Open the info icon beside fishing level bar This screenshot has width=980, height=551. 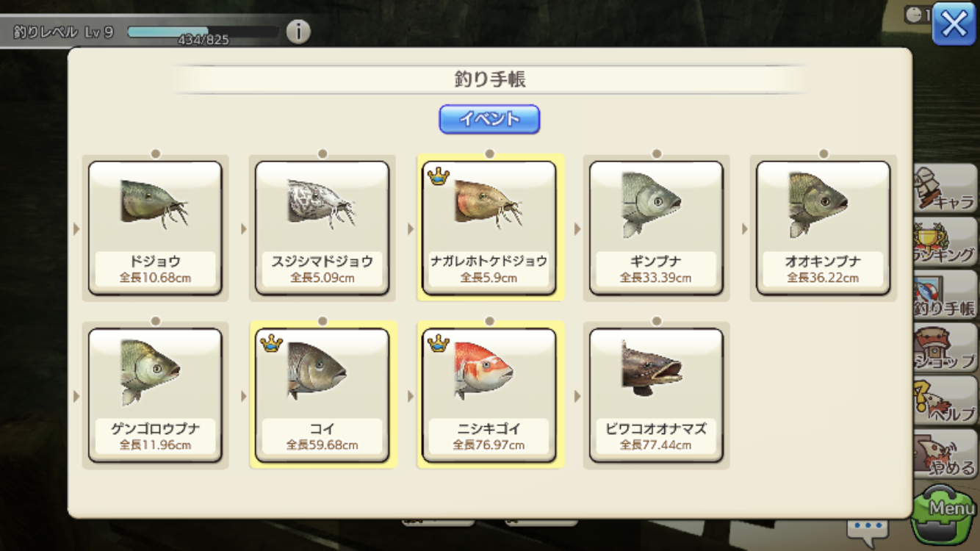(x=298, y=32)
